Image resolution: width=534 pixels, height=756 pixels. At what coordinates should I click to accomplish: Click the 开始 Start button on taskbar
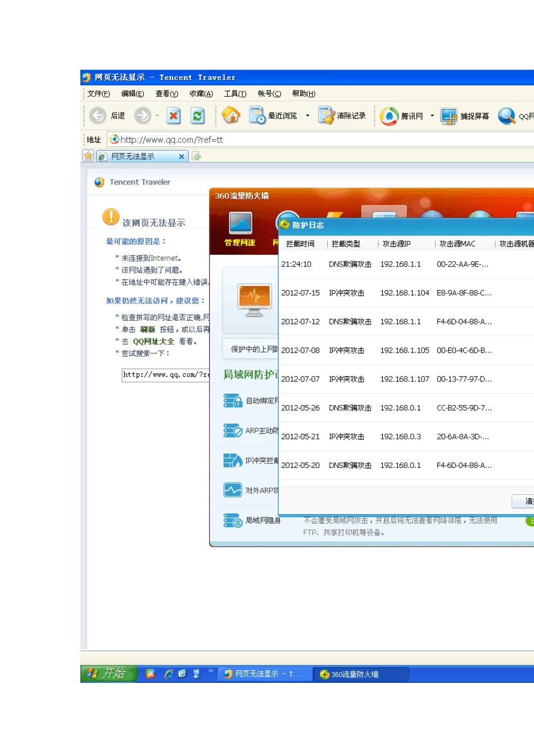coord(109,674)
